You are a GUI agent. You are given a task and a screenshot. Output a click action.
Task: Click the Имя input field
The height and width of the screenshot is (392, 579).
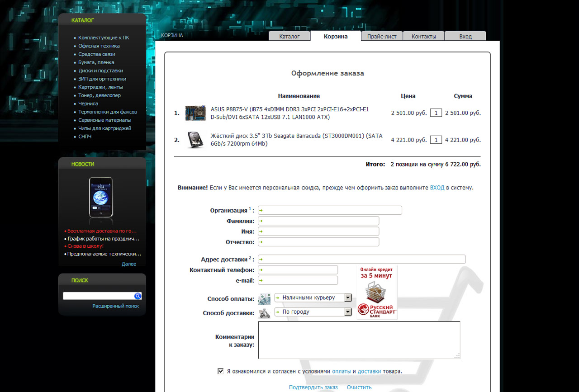(x=318, y=231)
